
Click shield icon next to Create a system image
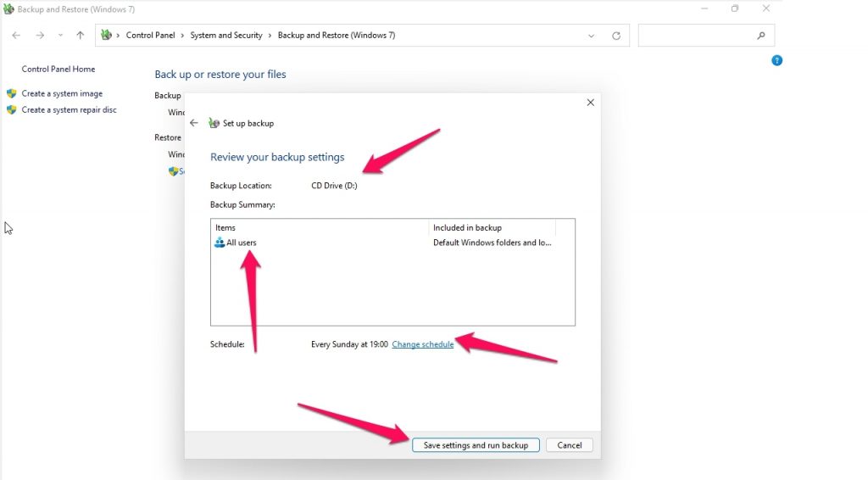click(x=12, y=93)
